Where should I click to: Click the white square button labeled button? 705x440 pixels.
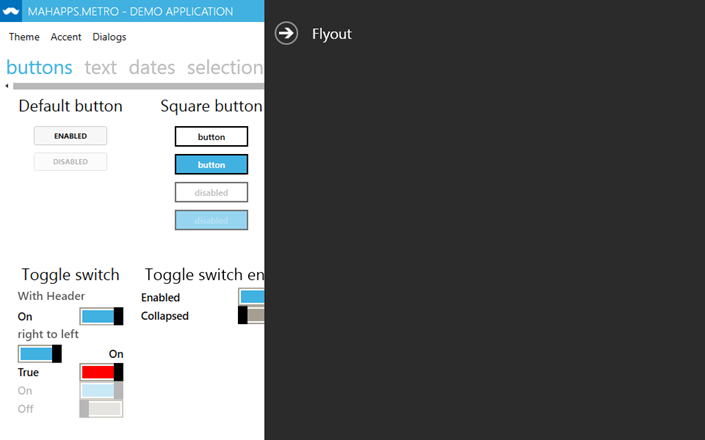tap(211, 137)
